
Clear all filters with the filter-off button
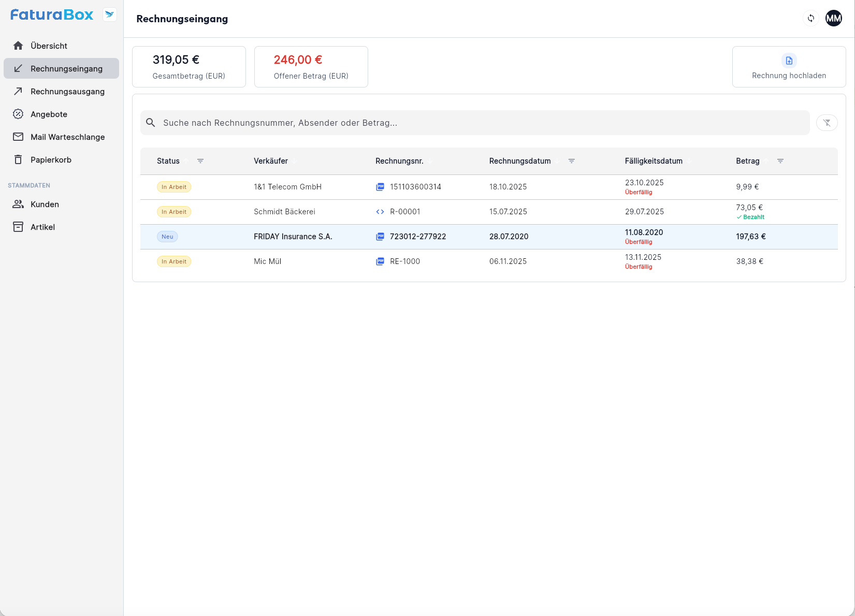pos(827,123)
